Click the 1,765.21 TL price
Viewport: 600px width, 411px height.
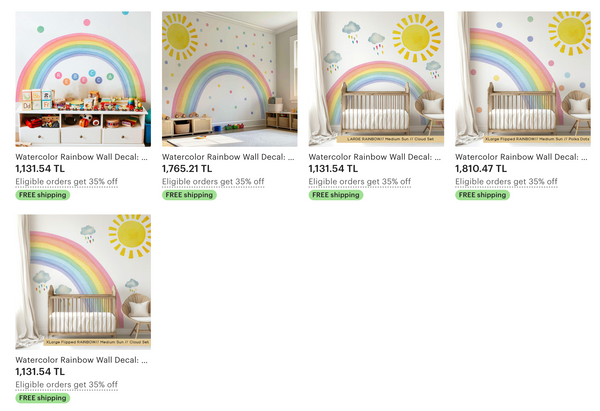click(x=187, y=169)
